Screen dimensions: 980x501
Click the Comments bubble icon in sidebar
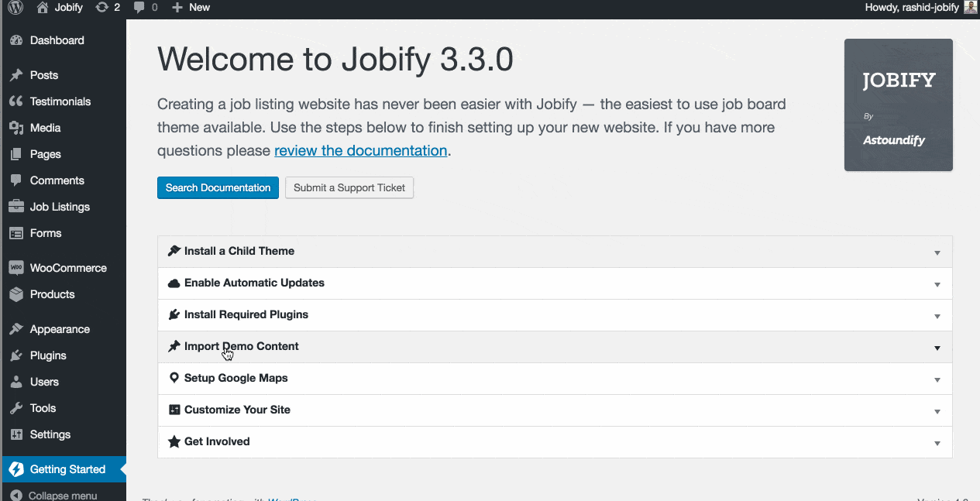pos(15,180)
